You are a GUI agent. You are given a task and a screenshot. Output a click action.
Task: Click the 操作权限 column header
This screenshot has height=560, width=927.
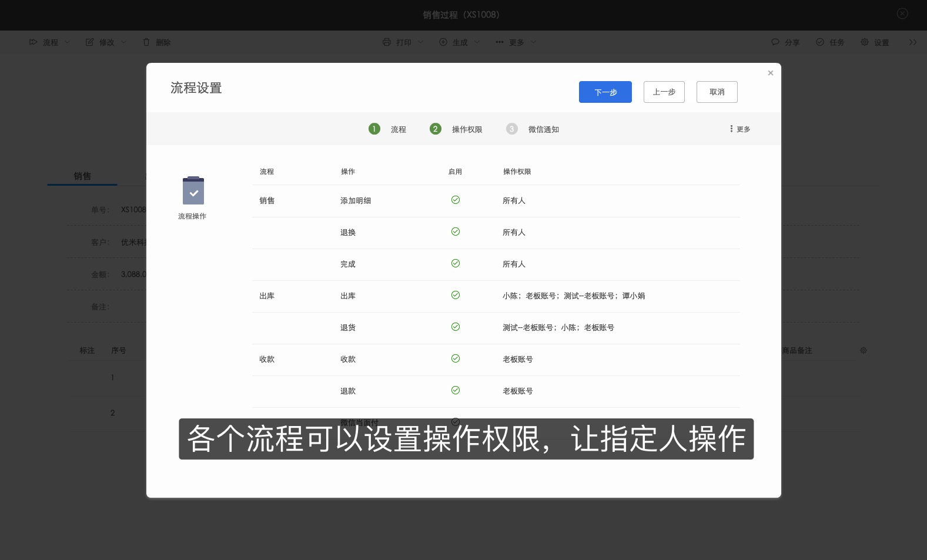pos(517,172)
